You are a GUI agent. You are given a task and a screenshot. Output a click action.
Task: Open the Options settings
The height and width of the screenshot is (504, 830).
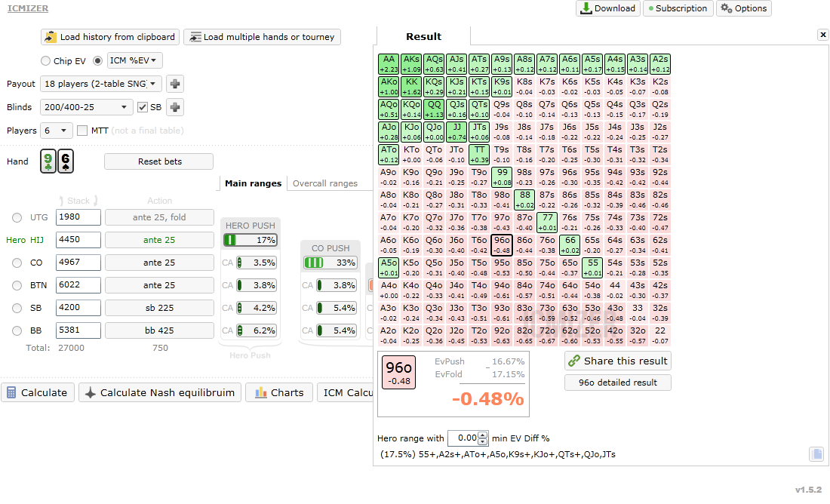(x=743, y=8)
